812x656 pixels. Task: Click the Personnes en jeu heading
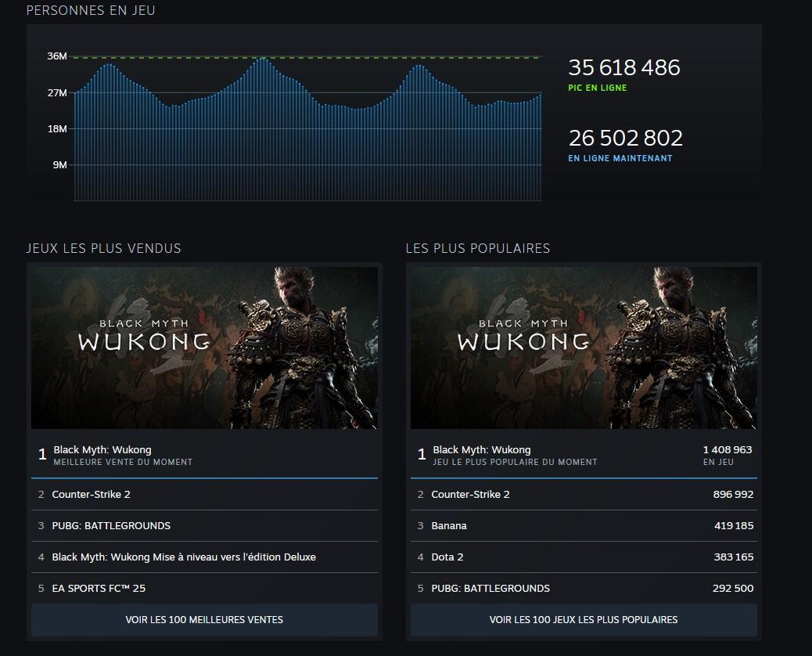pyautogui.click(x=91, y=10)
